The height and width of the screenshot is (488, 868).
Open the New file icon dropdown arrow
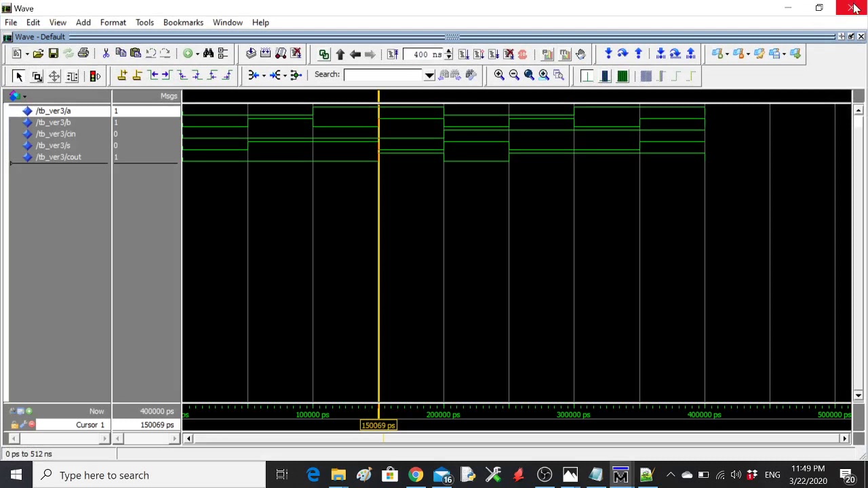pyautogui.click(x=26, y=54)
